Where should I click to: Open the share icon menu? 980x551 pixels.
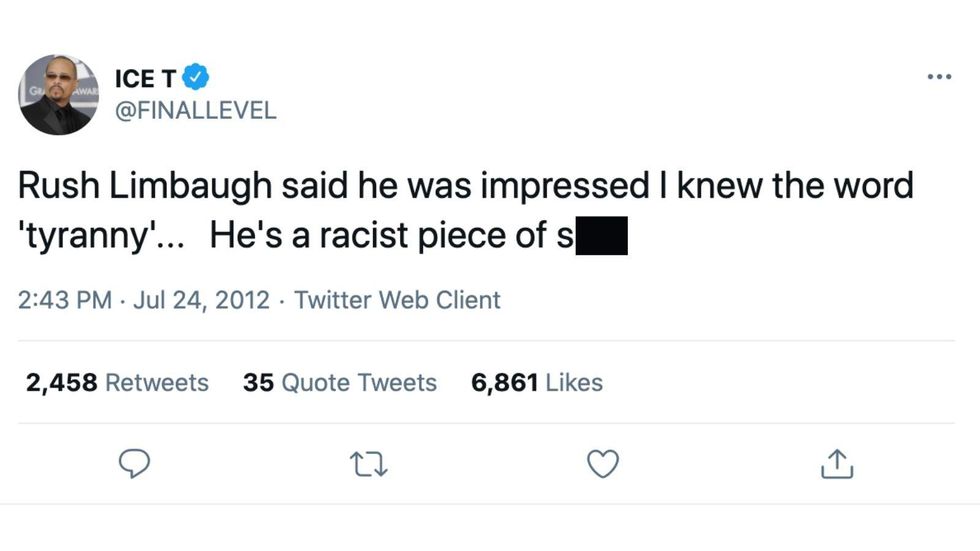837,464
